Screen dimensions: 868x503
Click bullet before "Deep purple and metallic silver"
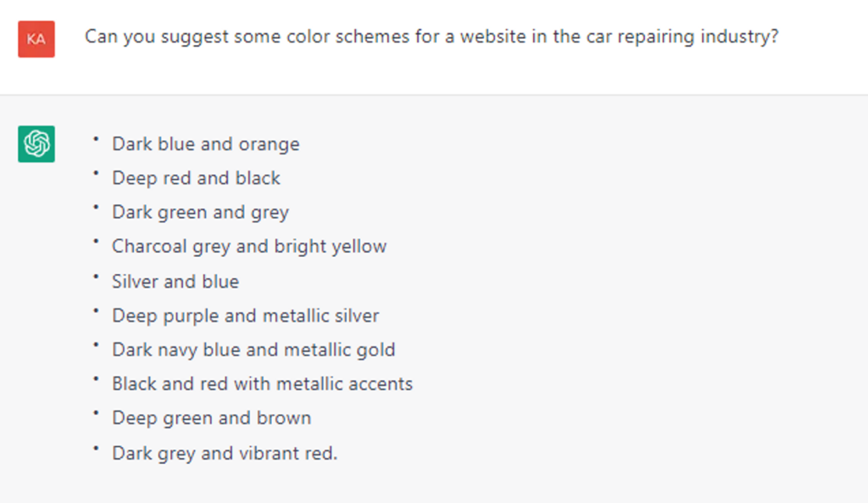(x=97, y=310)
